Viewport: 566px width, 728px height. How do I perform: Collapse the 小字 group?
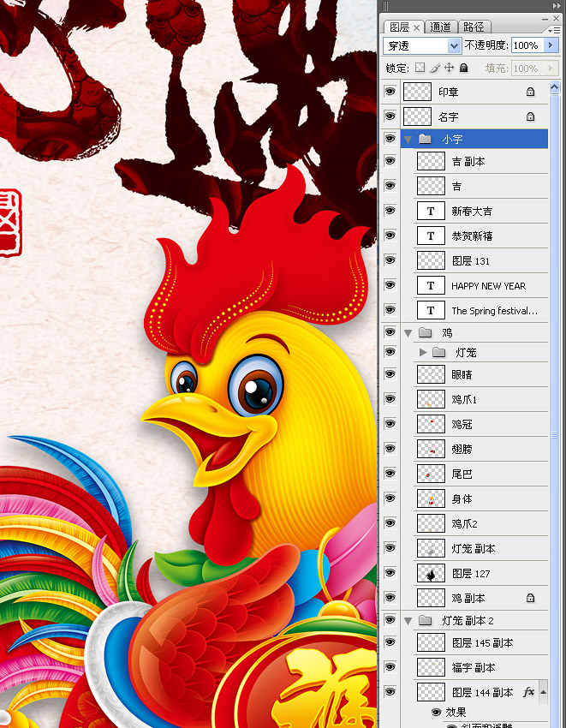coord(408,140)
